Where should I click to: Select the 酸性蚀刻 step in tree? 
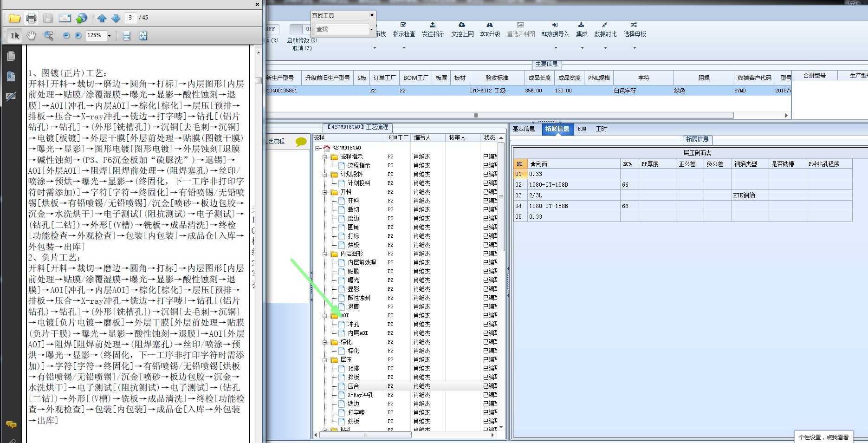[359, 298]
